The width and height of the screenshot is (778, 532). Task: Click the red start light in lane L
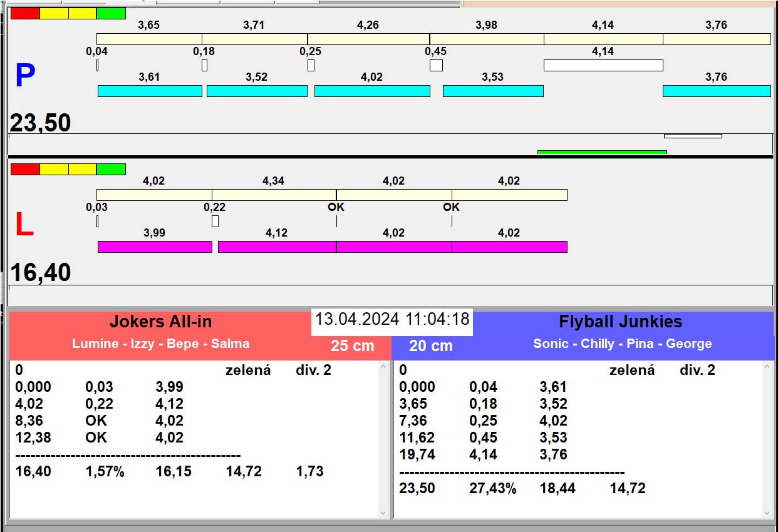point(25,169)
